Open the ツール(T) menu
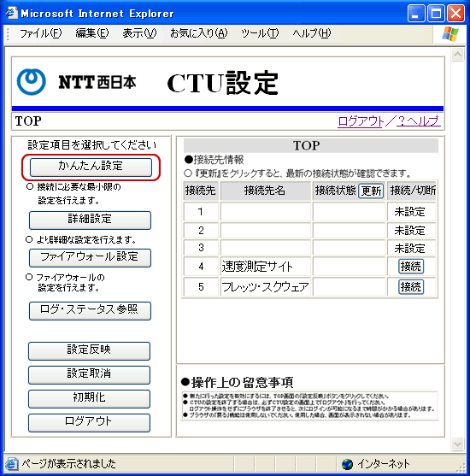The height and width of the screenshot is (476, 470). click(x=260, y=33)
